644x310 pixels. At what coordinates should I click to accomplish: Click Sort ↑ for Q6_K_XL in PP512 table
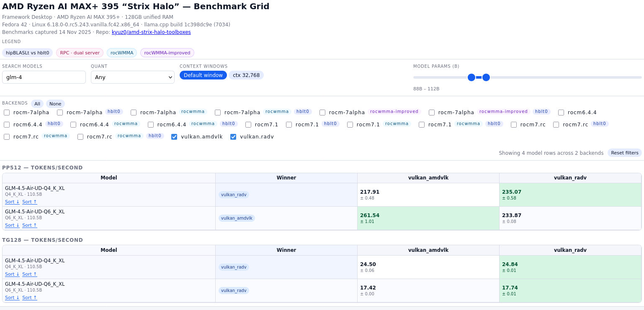(x=30, y=225)
